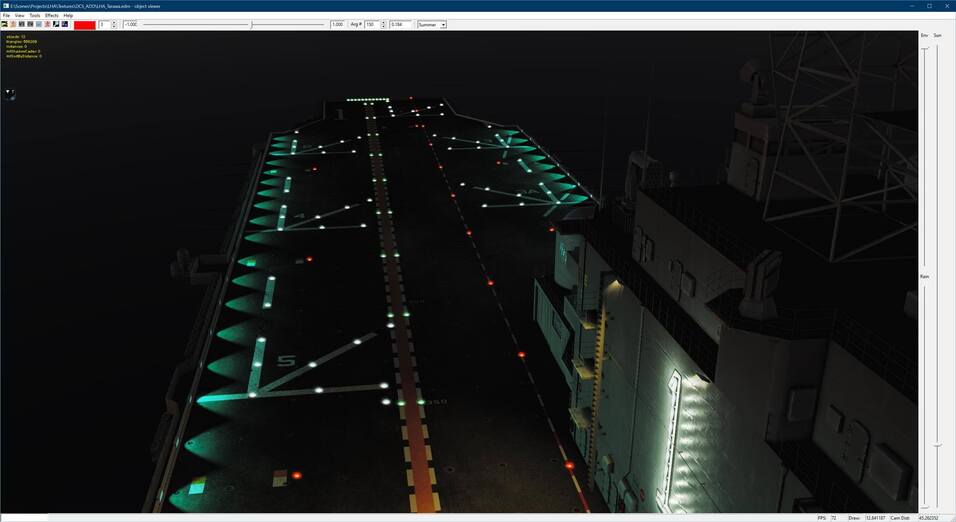Screen dimensions: 956x522
Task: Click the seventh icon in the toolbar
Action: coord(56,24)
